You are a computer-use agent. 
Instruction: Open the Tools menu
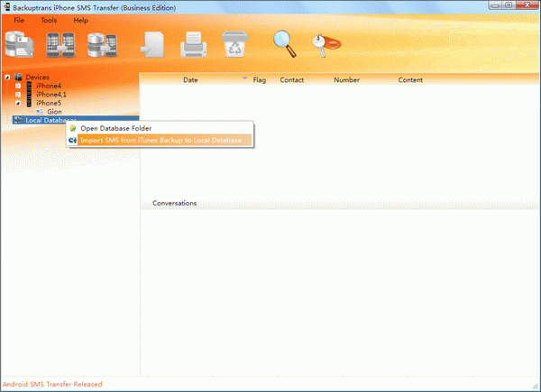click(49, 21)
